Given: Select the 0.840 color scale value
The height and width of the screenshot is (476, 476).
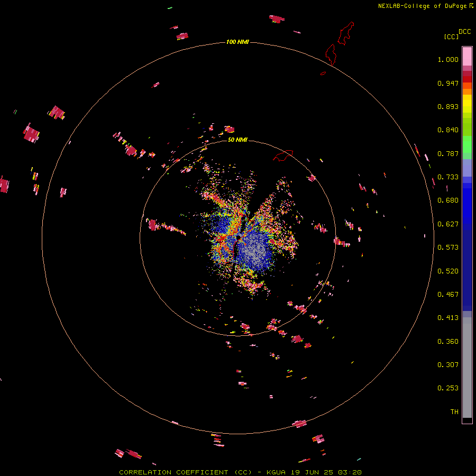Looking at the screenshot, I should pyautogui.click(x=448, y=130).
